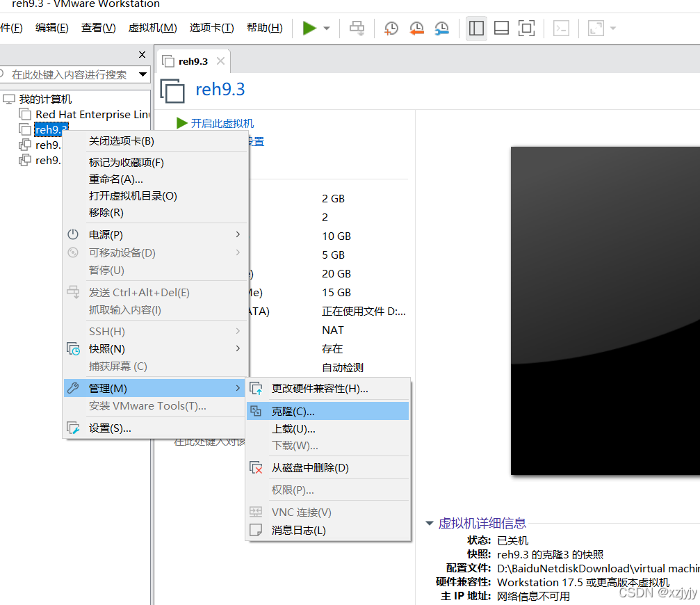Expand the 电源(P) submenu arrow
The height and width of the screenshot is (605, 700).
click(x=238, y=234)
